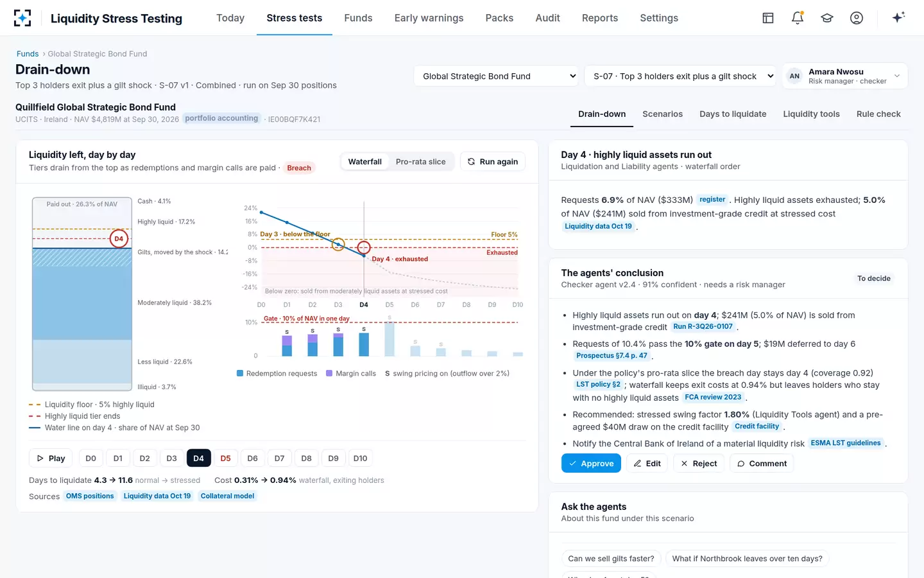Select day D7 in the day stepper
Viewport: 924px width, 578px height.
(x=279, y=459)
